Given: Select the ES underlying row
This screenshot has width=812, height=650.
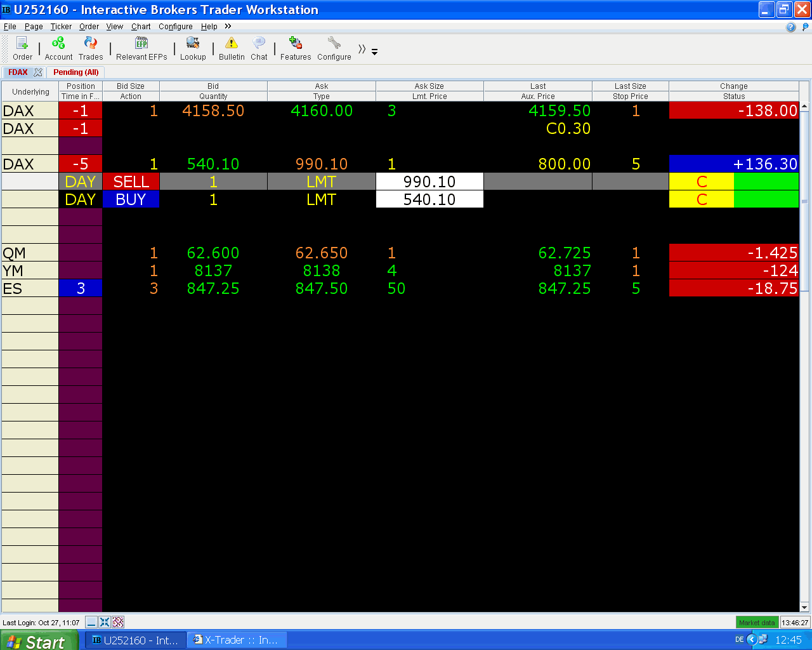Looking at the screenshot, I should tap(30, 288).
